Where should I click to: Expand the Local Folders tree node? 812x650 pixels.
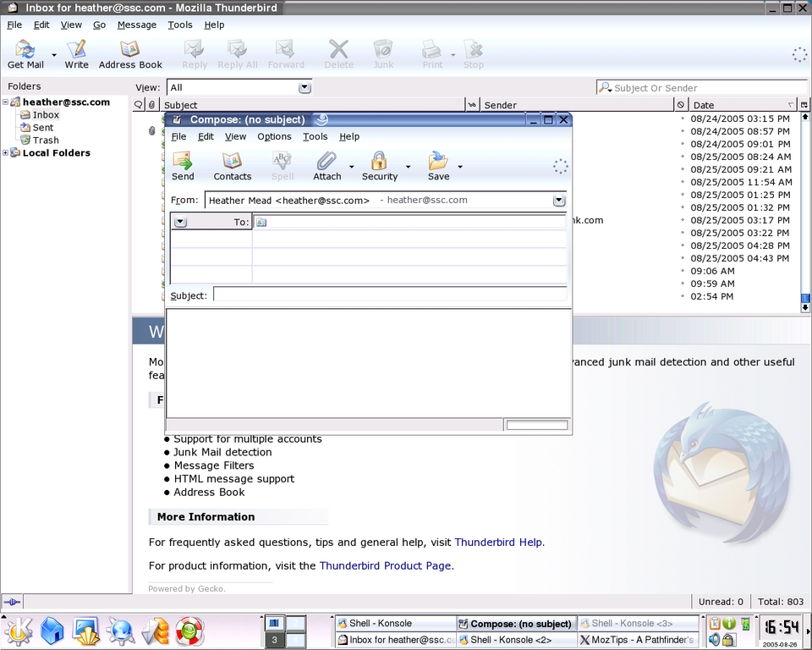tap(6, 153)
